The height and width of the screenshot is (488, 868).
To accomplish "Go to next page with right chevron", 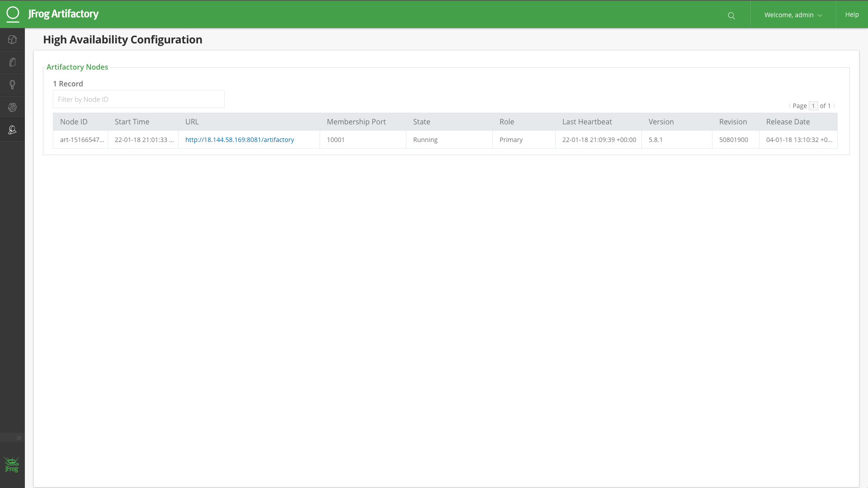I will coord(834,106).
